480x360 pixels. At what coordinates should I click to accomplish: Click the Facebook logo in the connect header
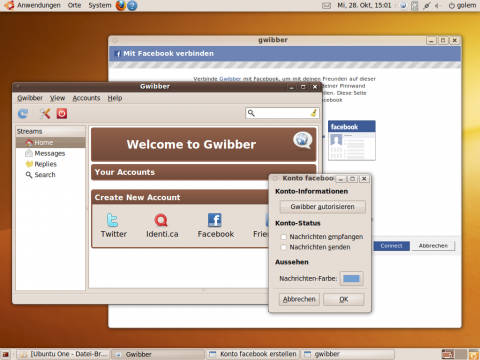coord(117,54)
